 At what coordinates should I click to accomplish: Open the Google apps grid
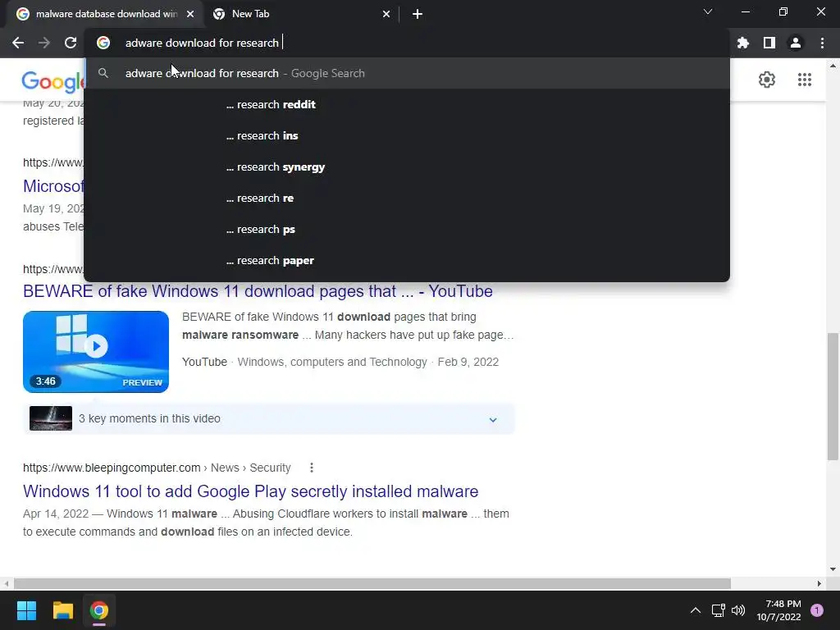[804, 80]
